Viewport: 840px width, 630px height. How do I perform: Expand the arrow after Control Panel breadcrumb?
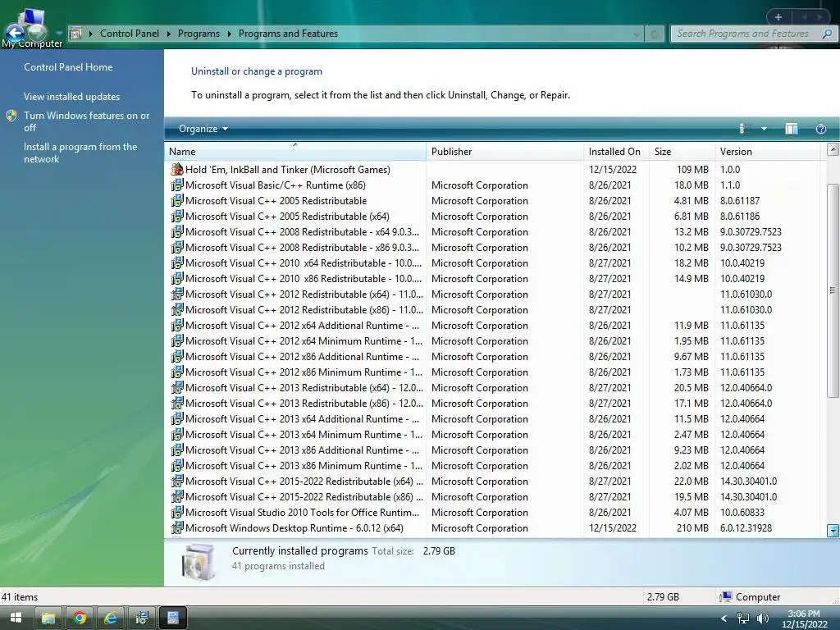coord(169,34)
